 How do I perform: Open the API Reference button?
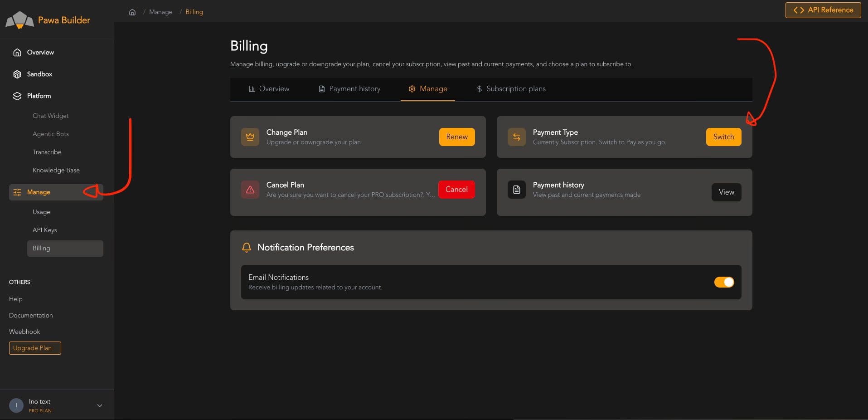point(823,10)
